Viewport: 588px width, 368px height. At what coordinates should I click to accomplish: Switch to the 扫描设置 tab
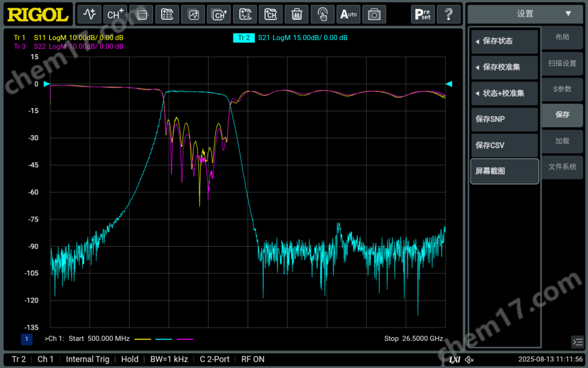[x=562, y=63]
